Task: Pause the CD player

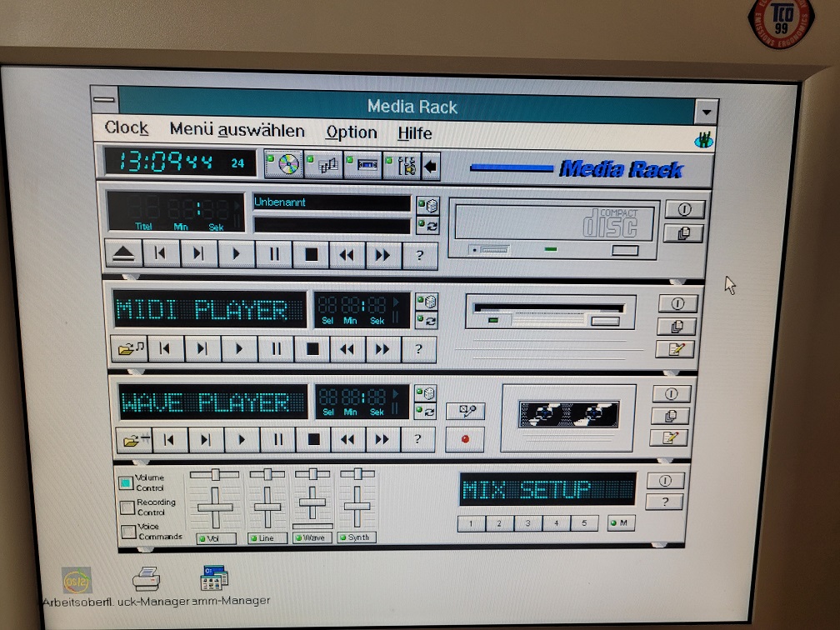Action: coord(273,254)
